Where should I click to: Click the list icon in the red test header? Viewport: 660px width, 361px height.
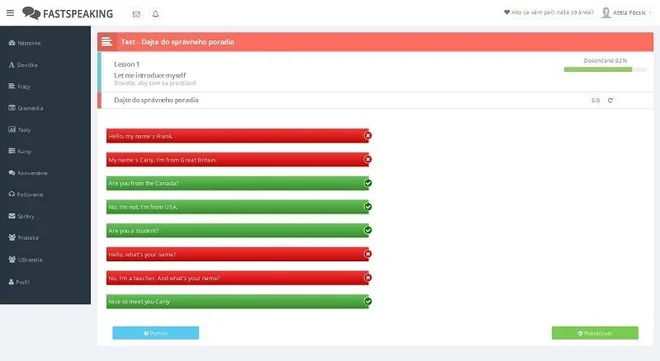point(107,42)
